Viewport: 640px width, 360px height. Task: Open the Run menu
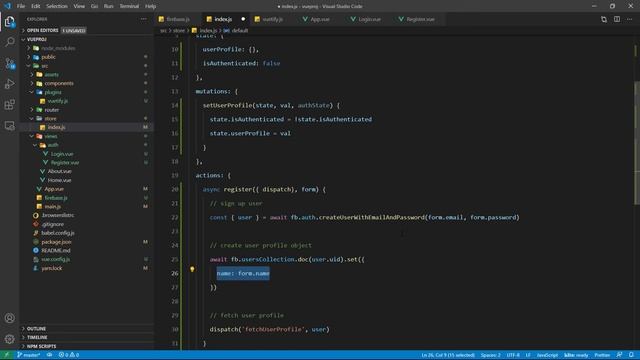[x=109, y=6]
